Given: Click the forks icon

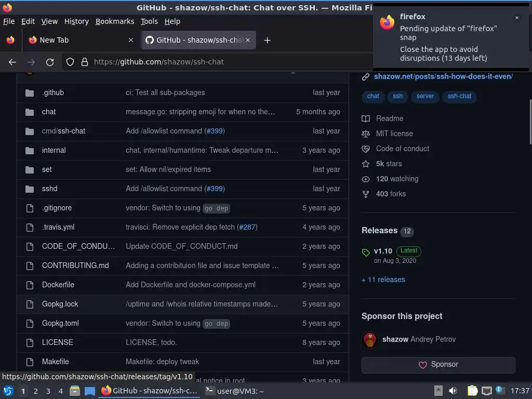Looking at the screenshot, I should click(366, 194).
